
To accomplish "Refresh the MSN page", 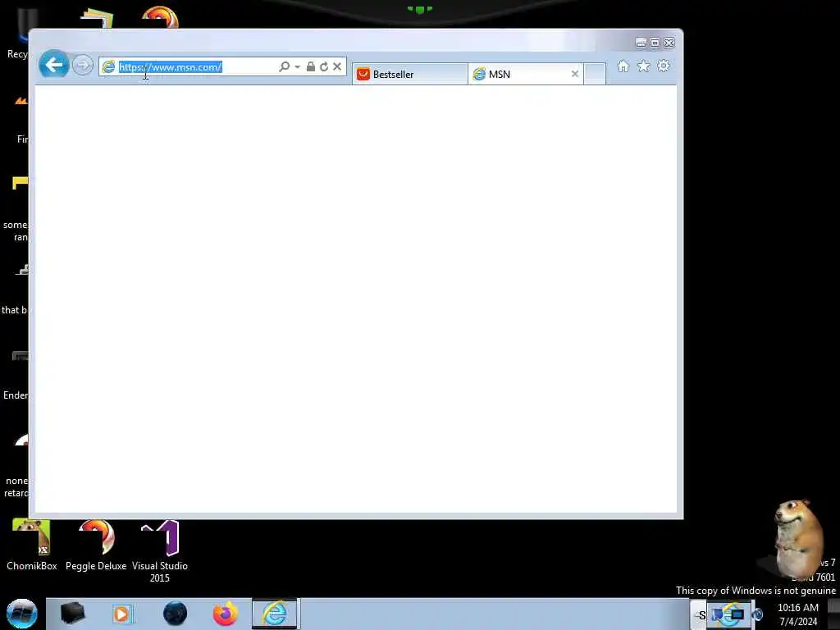I will tap(323, 66).
